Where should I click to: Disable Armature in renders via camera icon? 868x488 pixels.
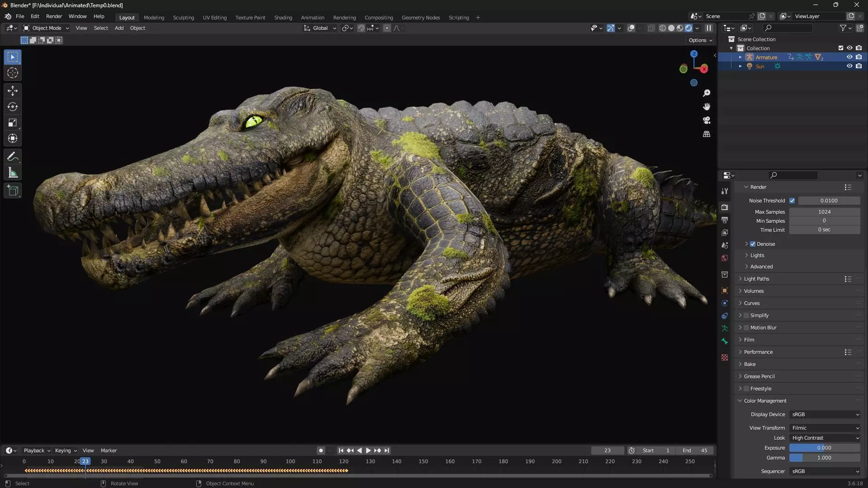859,57
